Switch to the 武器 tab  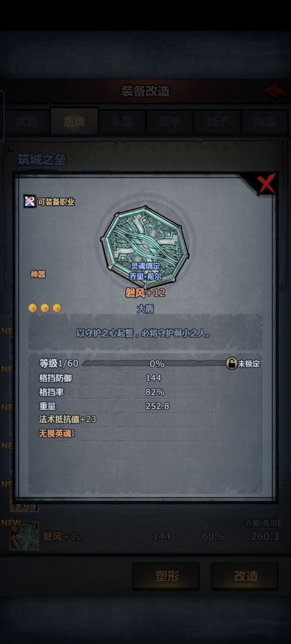click(x=27, y=122)
